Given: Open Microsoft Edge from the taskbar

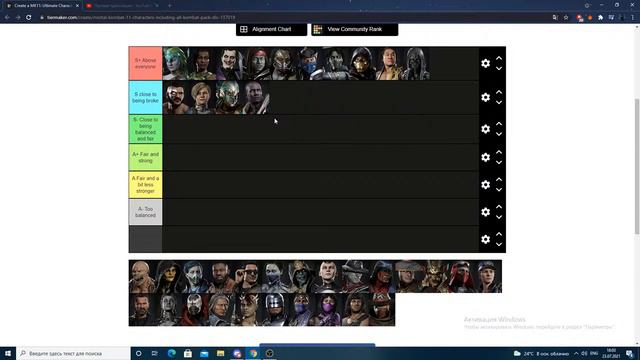Looking at the screenshot, I should (171, 353).
